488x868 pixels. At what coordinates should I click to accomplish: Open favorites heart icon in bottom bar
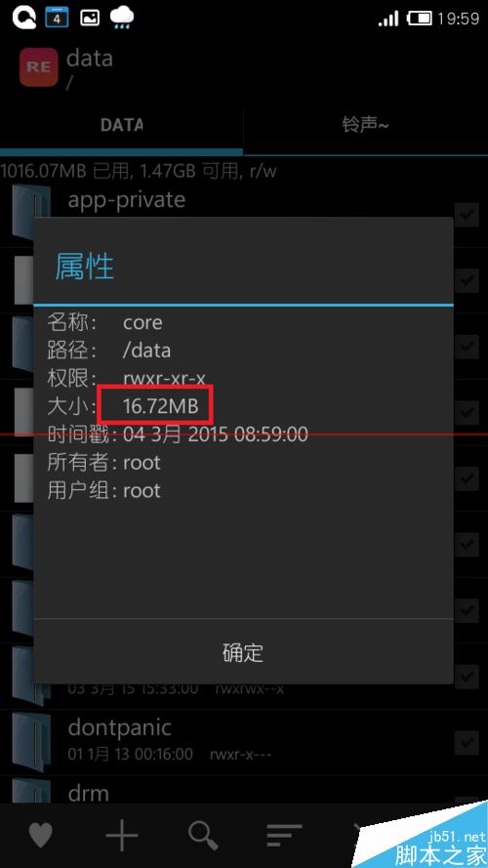coord(40,836)
